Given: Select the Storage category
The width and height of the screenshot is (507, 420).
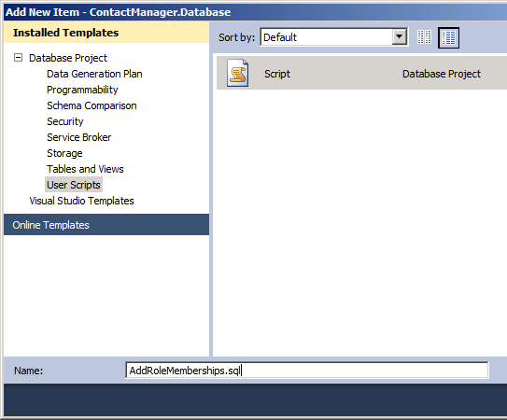Looking at the screenshot, I should point(64,153).
